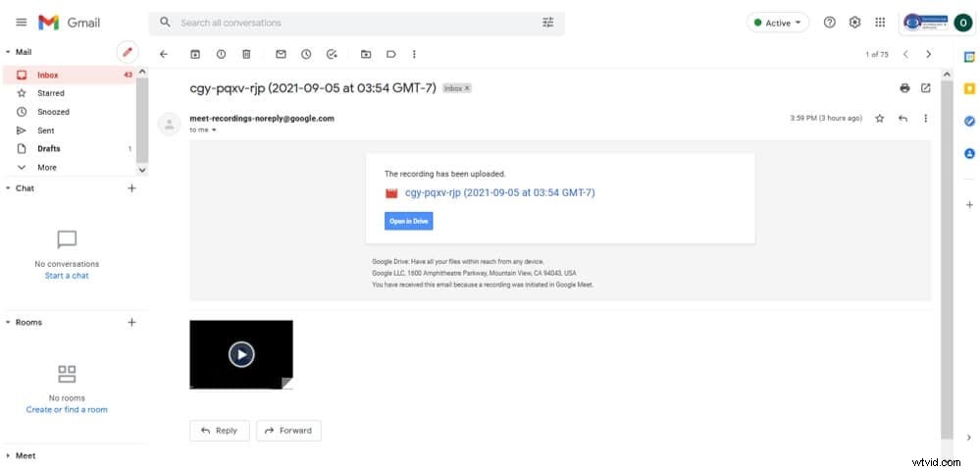Remove the Inbox label tag

[467, 88]
